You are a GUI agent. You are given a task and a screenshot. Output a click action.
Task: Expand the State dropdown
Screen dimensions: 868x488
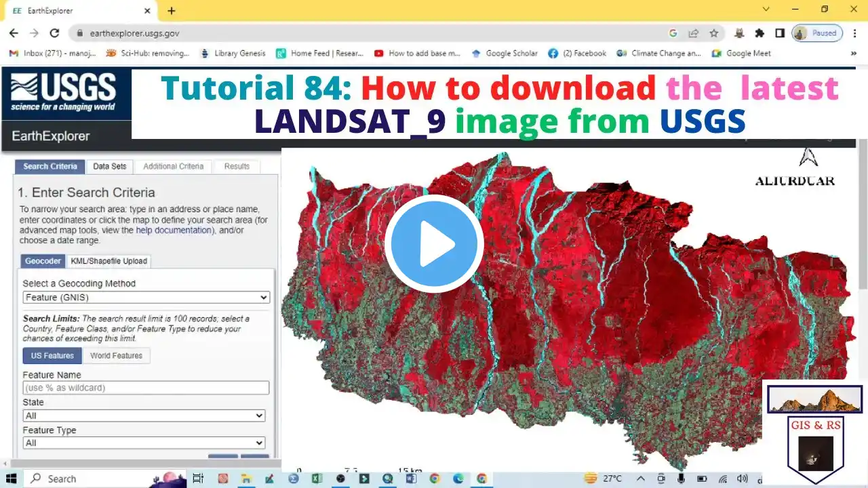pyautogui.click(x=144, y=415)
